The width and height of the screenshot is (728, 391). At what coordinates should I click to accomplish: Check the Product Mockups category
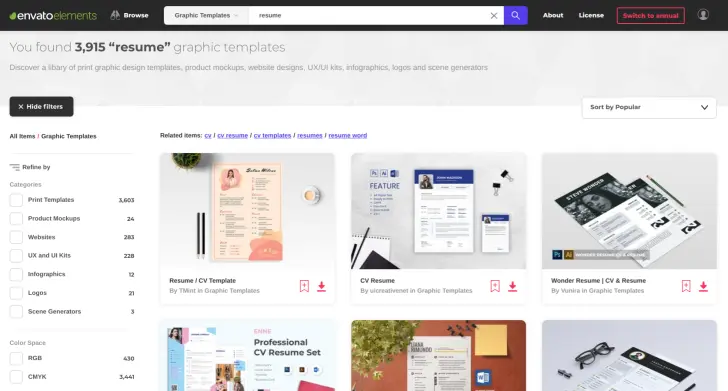[16, 219]
